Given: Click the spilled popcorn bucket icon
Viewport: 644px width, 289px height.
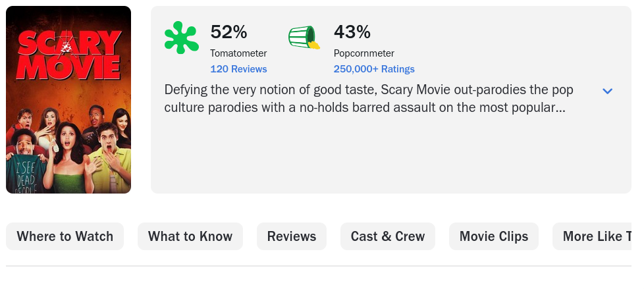Looking at the screenshot, I should pyautogui.click(x=304, y=38).
